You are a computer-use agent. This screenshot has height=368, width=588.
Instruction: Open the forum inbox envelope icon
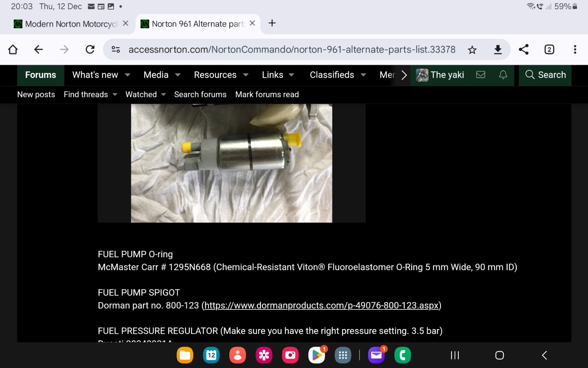[481, 75]
